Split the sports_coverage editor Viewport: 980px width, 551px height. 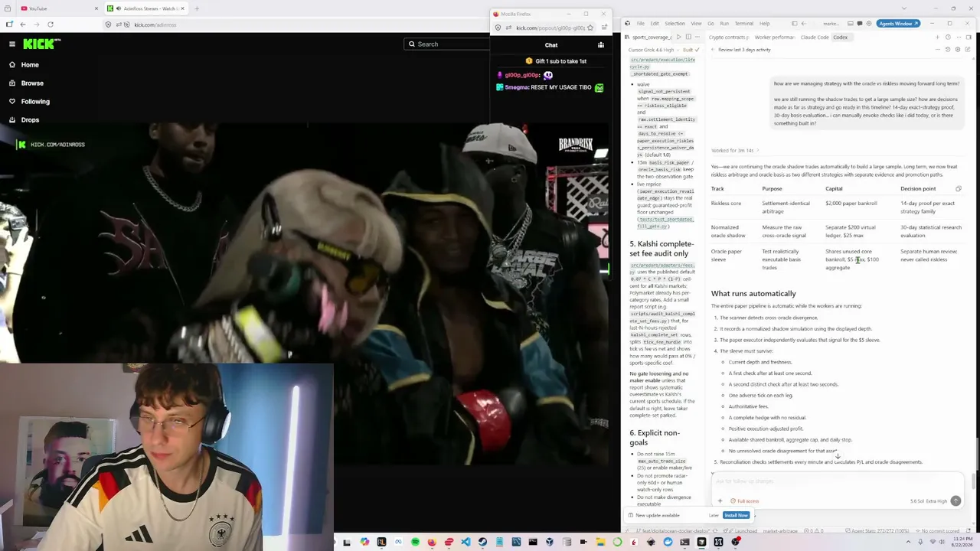(688, 37)
